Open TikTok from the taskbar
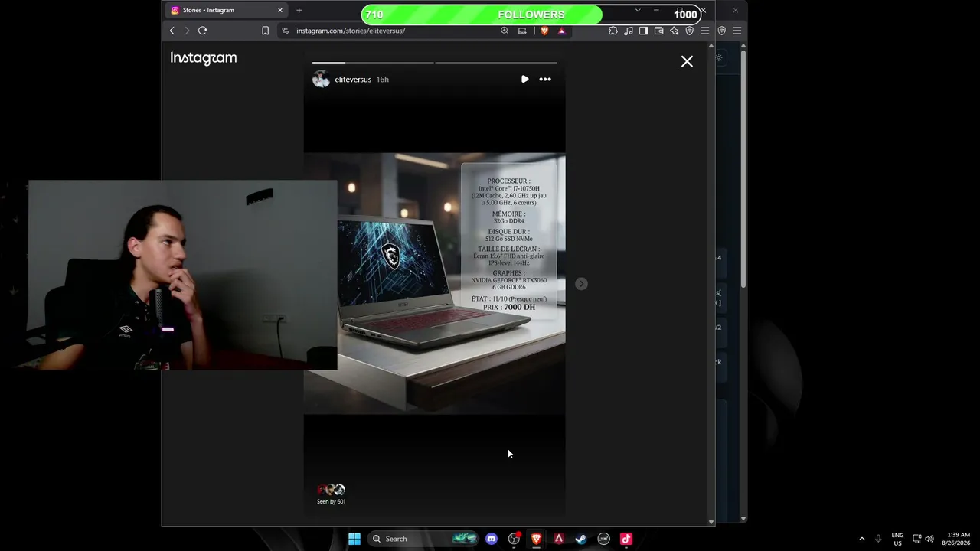980x551 pixels. click(x=626, y=539)
